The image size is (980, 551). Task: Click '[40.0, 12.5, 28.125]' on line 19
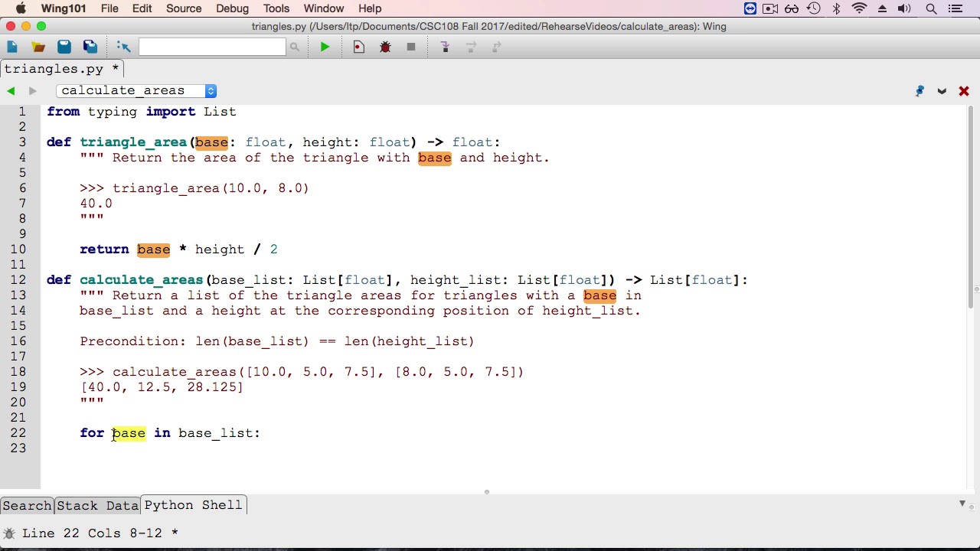tap(162, 387)
